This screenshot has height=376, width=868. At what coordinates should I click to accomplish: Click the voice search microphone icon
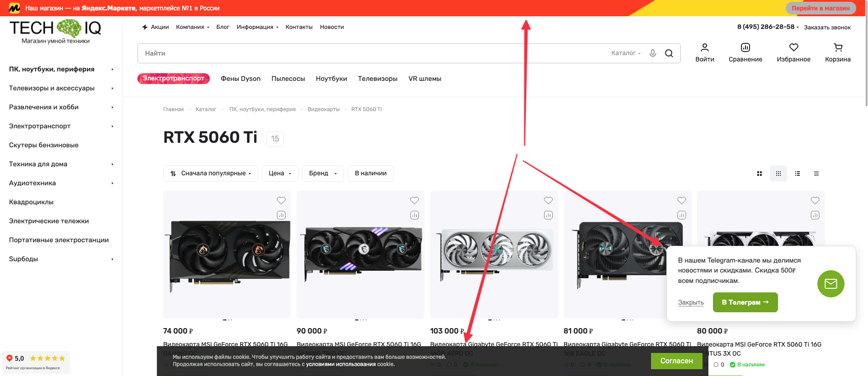click(653, 53)
